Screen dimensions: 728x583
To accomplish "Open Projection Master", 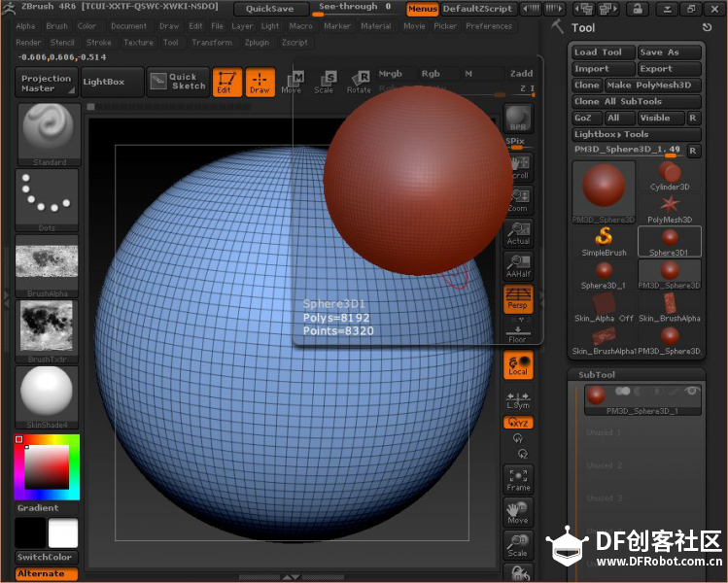I will pos(46,83).
